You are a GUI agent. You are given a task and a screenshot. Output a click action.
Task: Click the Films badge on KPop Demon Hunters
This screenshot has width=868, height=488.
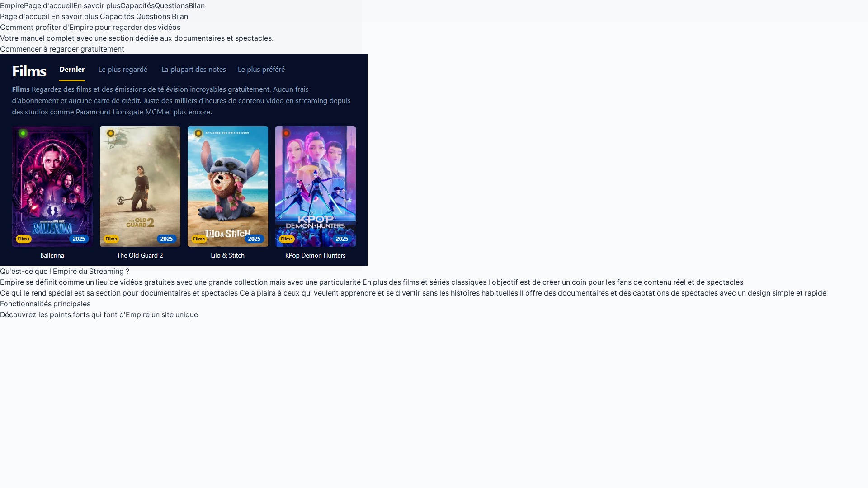287,239
